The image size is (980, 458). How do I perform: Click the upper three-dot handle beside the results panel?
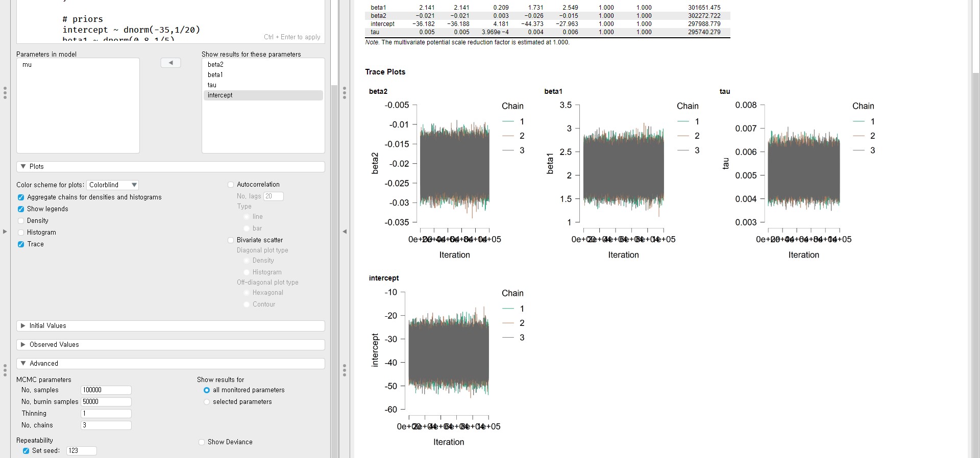345,93
